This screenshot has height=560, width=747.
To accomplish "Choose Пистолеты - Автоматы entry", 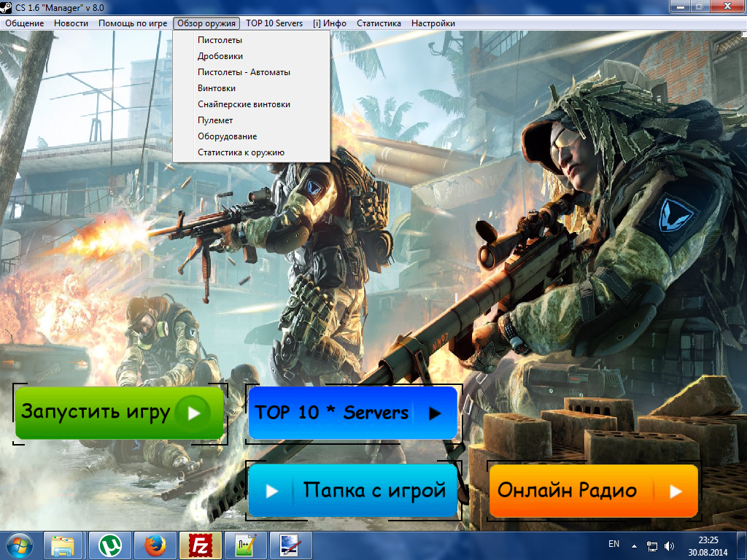I will 251,72.
